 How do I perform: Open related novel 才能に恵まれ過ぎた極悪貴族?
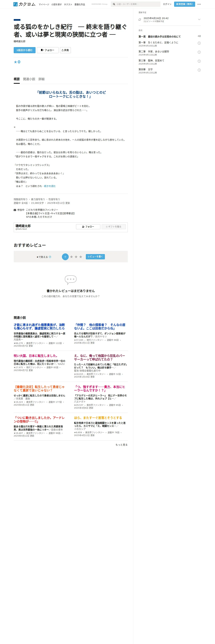[x=39, y=327]
